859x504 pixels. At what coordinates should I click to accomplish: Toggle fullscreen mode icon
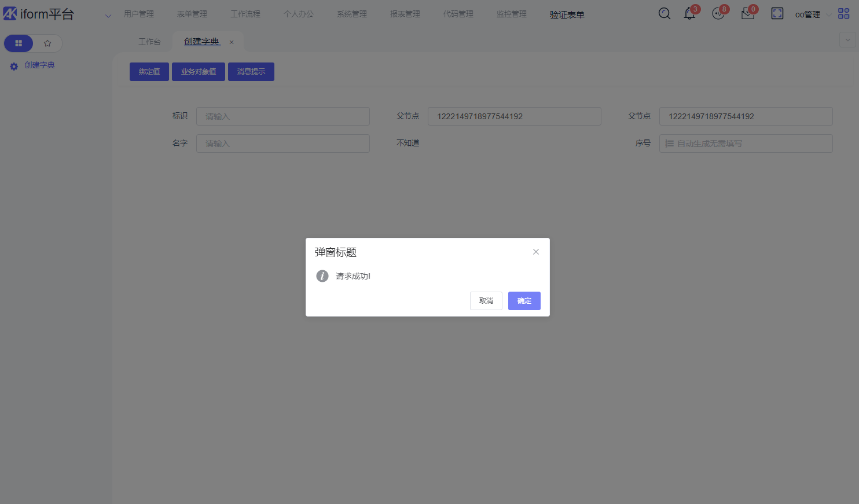(777, 14)
